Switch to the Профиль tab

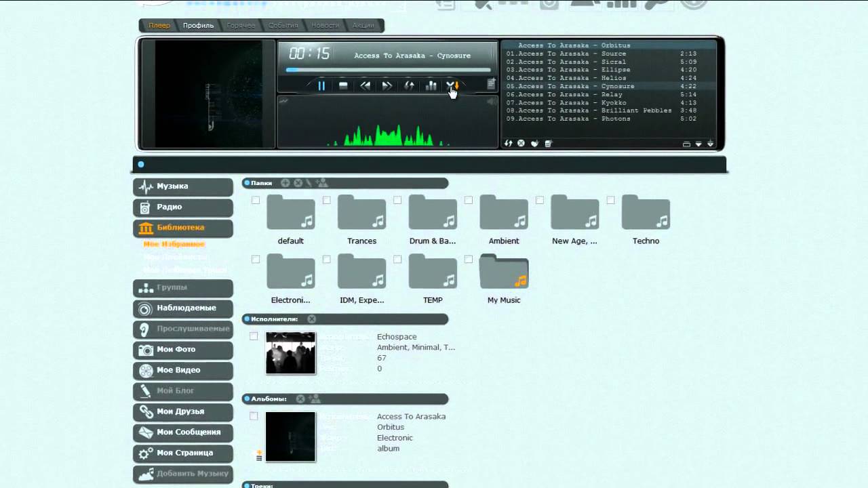tap(198, 26)
